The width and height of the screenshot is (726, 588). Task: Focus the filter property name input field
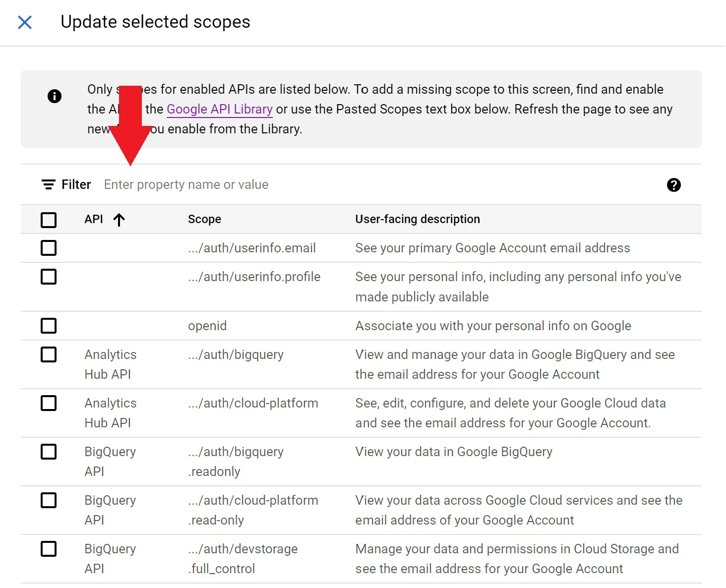click(x=298, y=185)
